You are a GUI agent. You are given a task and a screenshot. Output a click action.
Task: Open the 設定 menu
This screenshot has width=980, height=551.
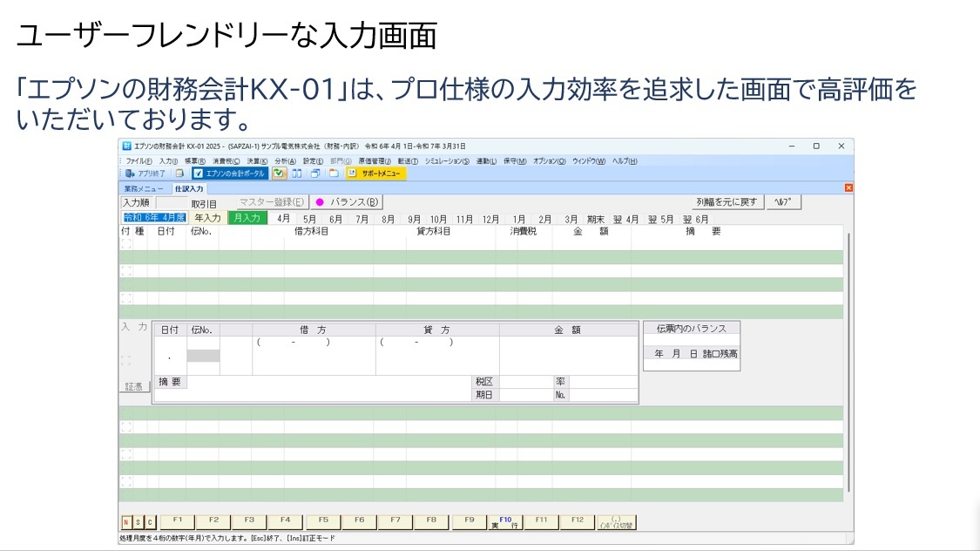pos(313,161)
